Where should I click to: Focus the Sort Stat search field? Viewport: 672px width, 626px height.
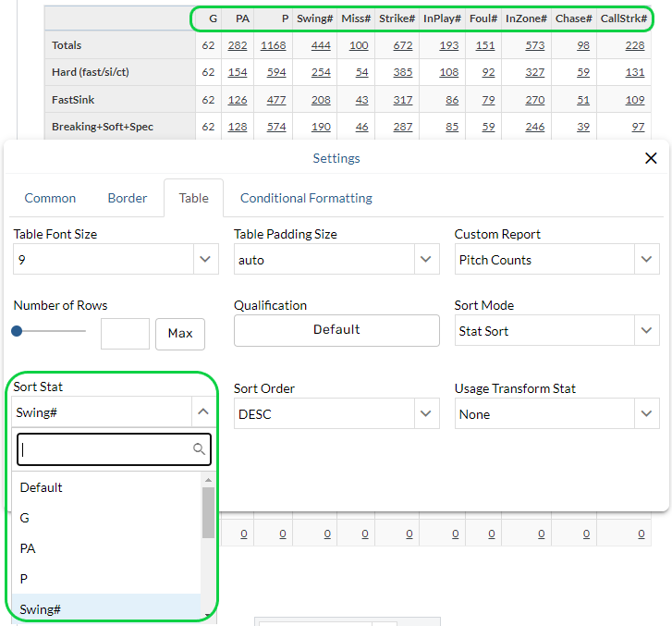click(104, 449)
